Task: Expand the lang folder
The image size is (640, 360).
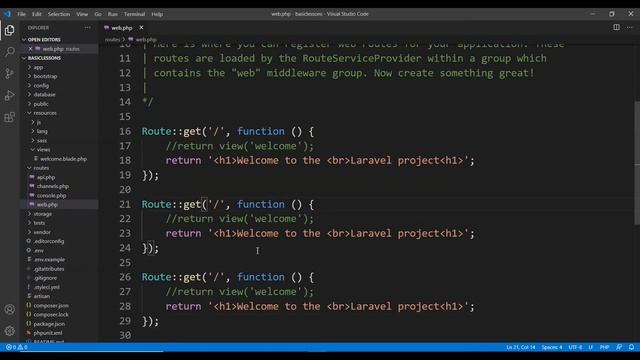Action: (x=42, y=131)
